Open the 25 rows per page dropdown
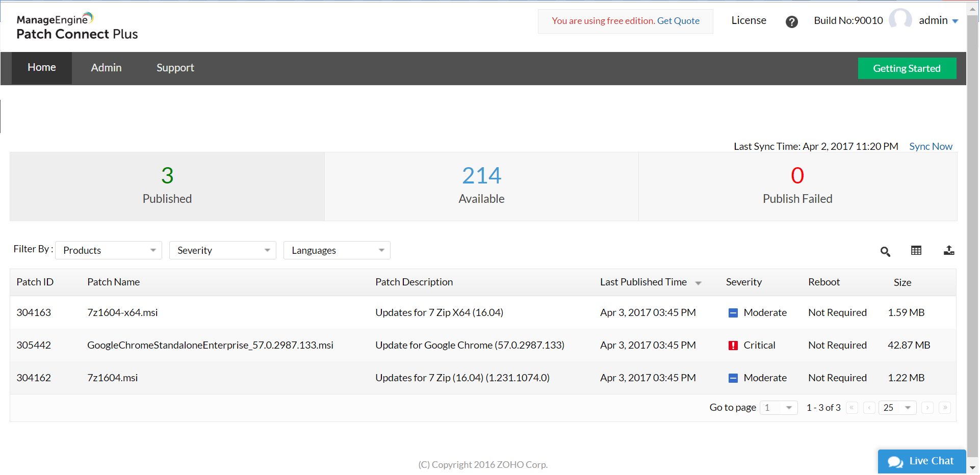This screenshot has height=475, width=980. pos(898,408)
